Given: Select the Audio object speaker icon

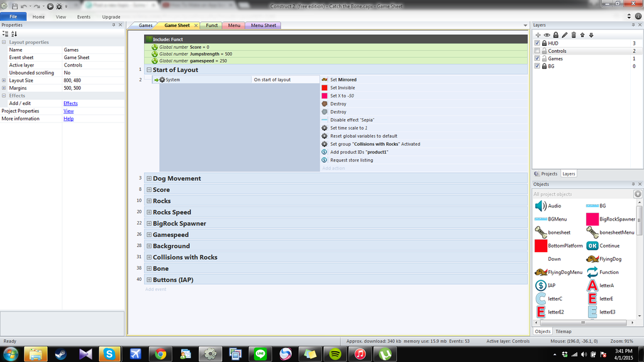Looking at the screenshot, I should tap(540, 206).
